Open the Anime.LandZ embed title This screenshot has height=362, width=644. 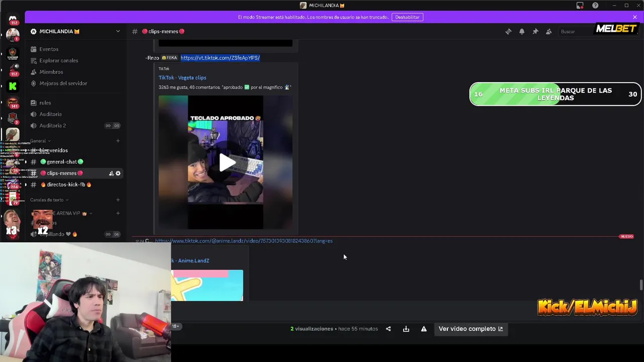(190, 260)
